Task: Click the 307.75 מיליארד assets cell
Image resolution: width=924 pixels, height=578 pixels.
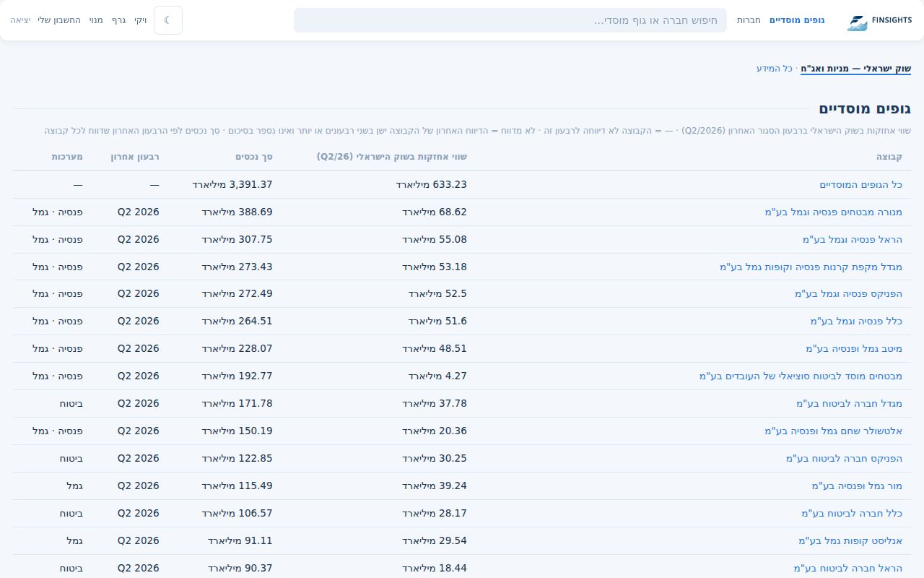Action: [x=237, y=240]
